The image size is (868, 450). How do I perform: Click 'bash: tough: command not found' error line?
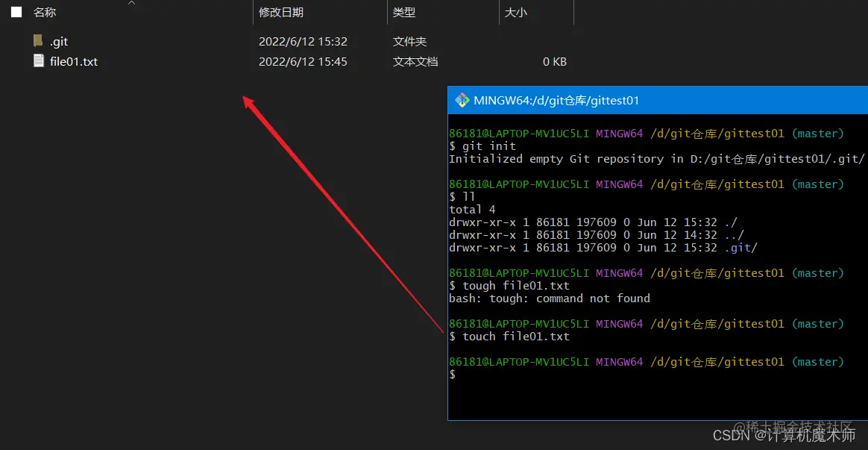pos(549,299)
